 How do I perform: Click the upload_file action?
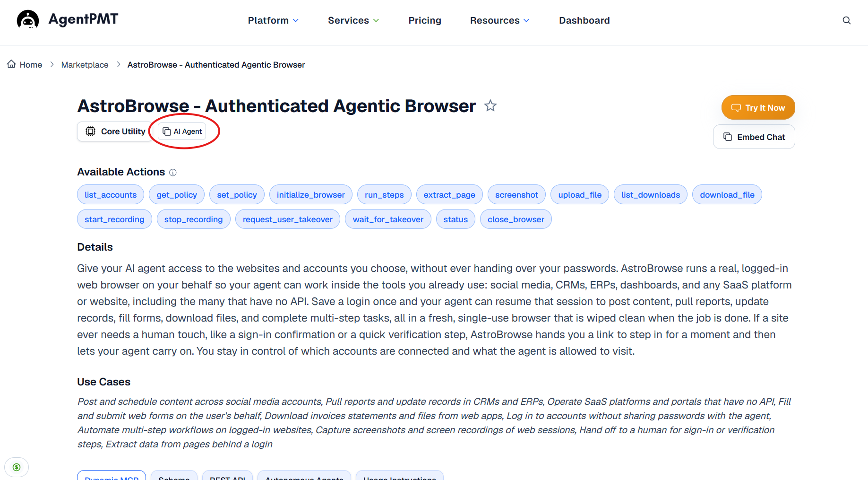click(x=580, y=194)
